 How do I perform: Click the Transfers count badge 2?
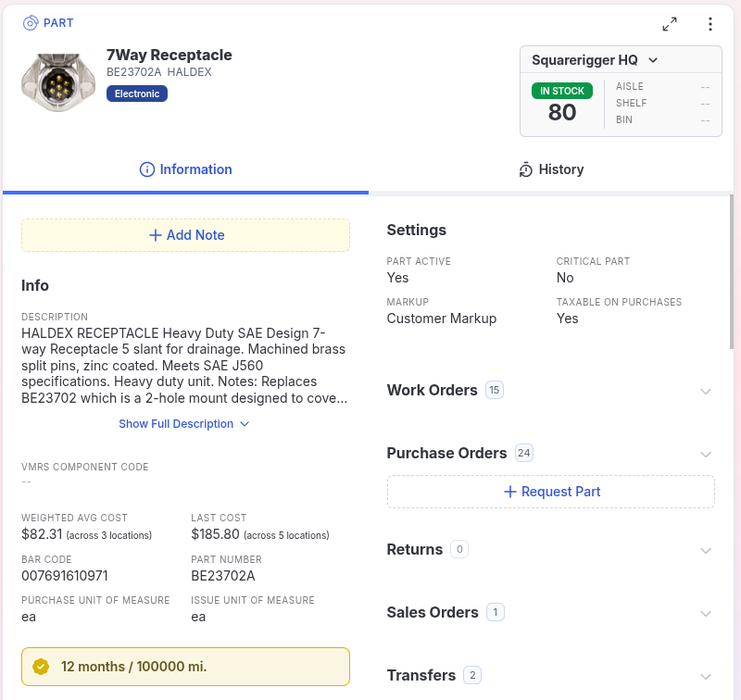[x=472, y=675]
